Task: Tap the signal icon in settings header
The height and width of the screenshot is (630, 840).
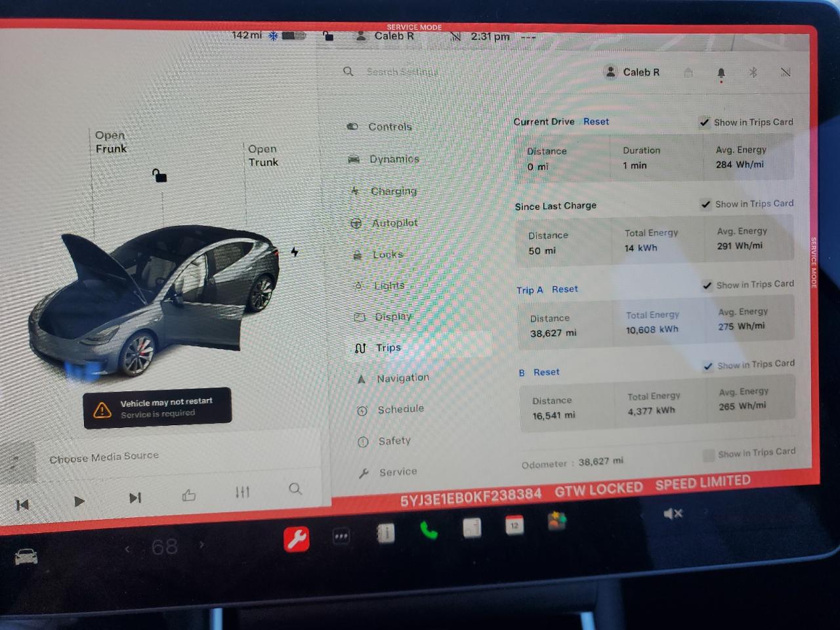Action: (x=786, y=72)
